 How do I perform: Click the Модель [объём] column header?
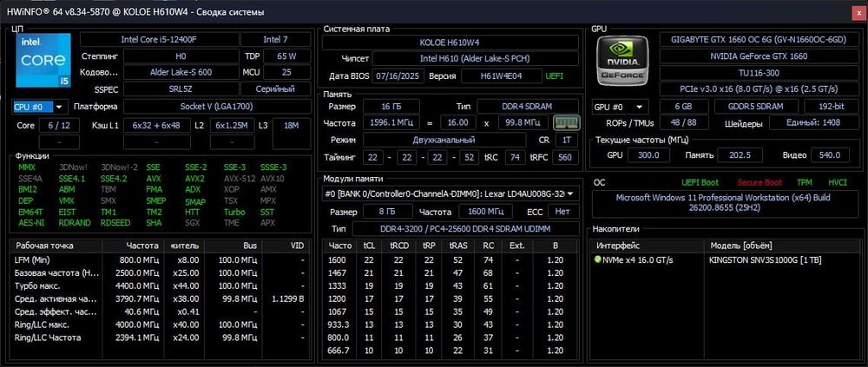(780, 246)
